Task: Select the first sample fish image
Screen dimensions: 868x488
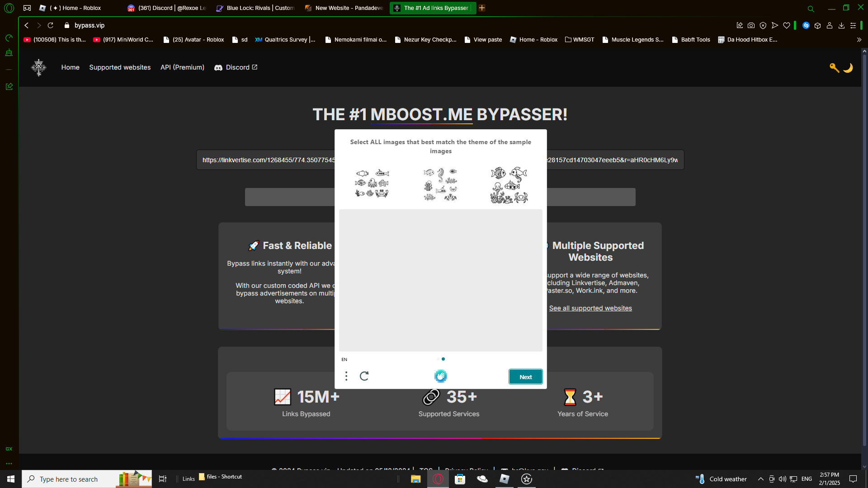Action: [372, 183]
